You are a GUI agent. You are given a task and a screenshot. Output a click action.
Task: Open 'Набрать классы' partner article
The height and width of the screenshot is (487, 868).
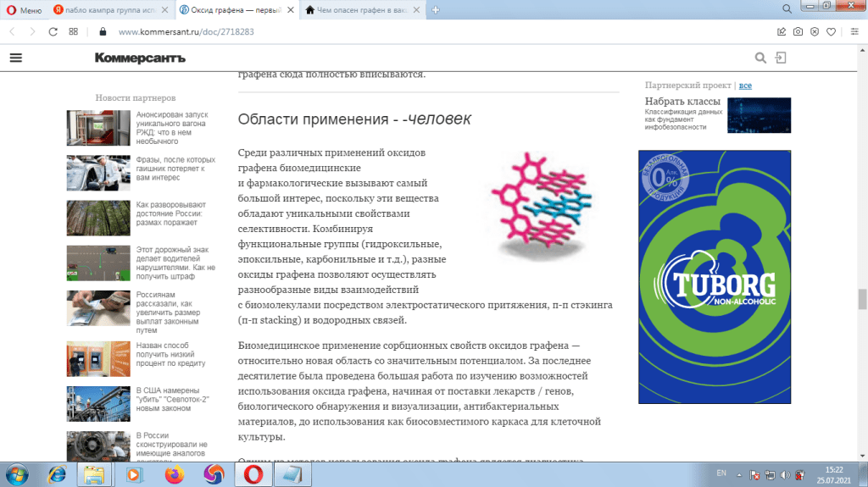tap(682, 102)
